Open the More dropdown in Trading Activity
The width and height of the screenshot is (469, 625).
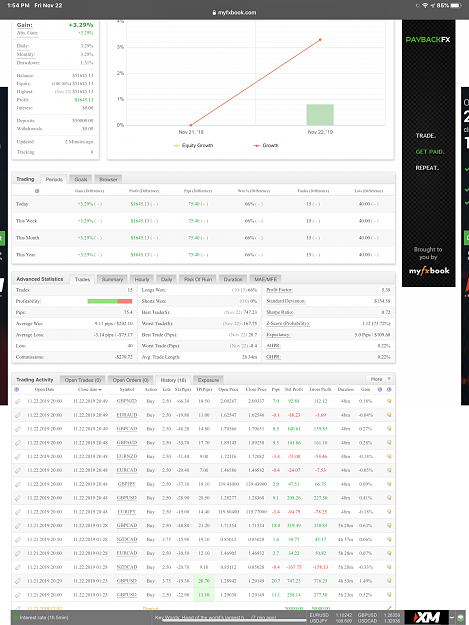(379, 379)
